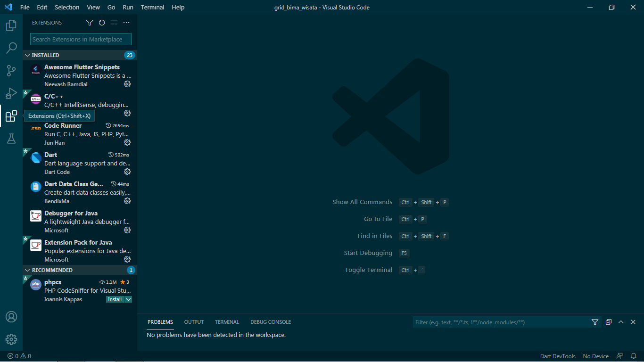Open notifications bell in status bar
The width and height of the screenshot is (644, 362).
634,356
